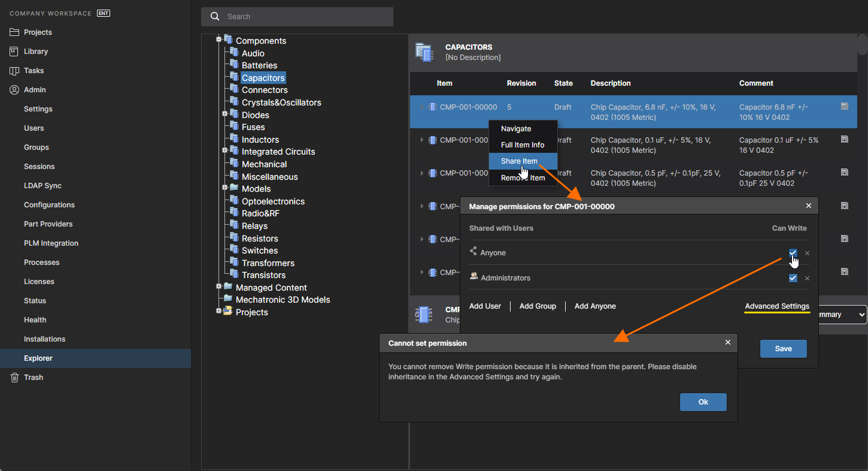Image resolution: width=868 pixels, height=471 pixels.
Task: Click the Save button in permissions dialog
Action: click(x=783, y=349)
